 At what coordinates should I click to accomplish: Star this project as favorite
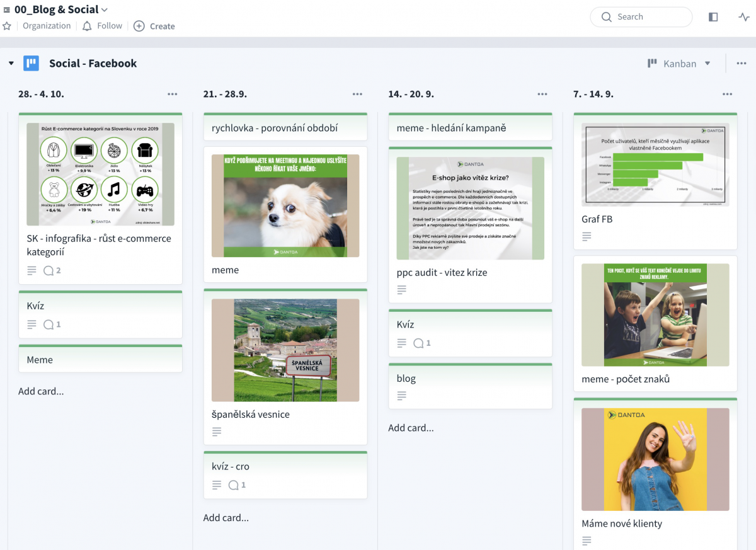7,26
